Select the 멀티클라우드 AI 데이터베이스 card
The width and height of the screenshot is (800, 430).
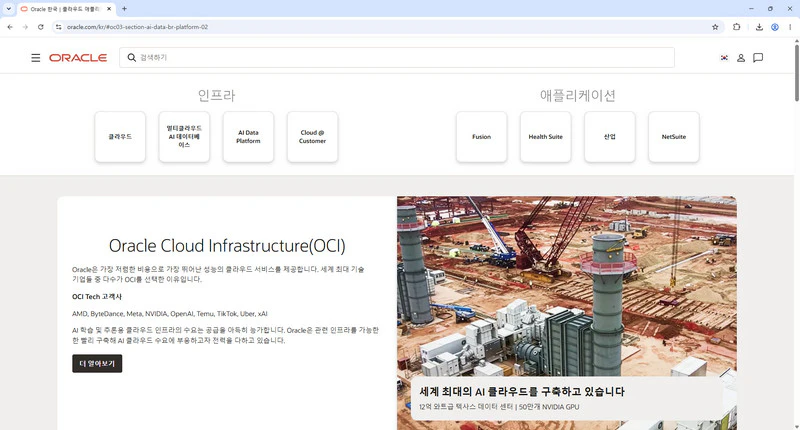[x=184, y=137]
